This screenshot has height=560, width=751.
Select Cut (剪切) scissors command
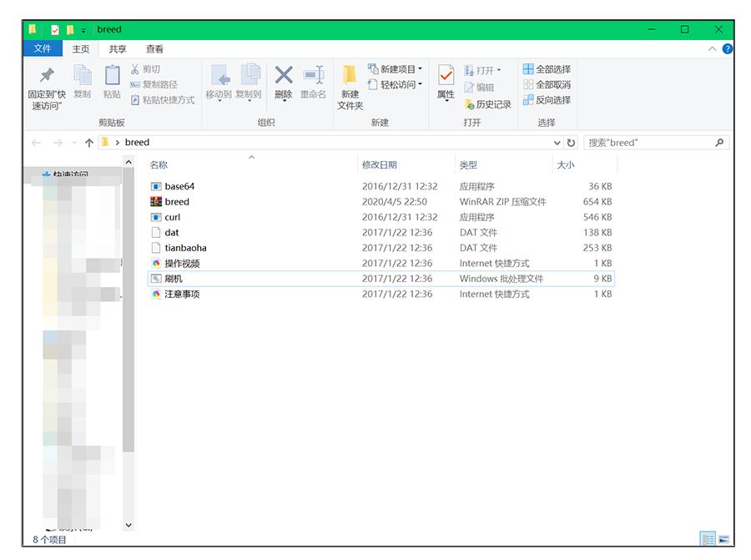pyautogui.click(x=145, y=69)
